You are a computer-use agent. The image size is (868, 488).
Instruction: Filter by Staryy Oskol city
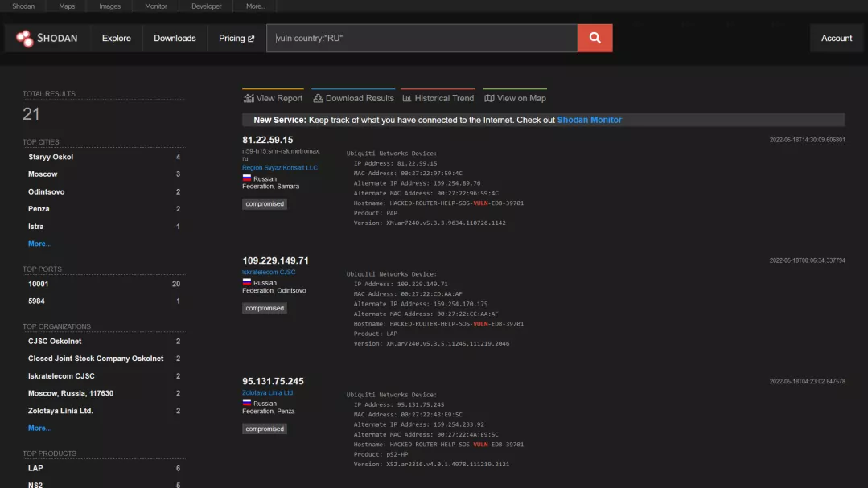(51, 157)
